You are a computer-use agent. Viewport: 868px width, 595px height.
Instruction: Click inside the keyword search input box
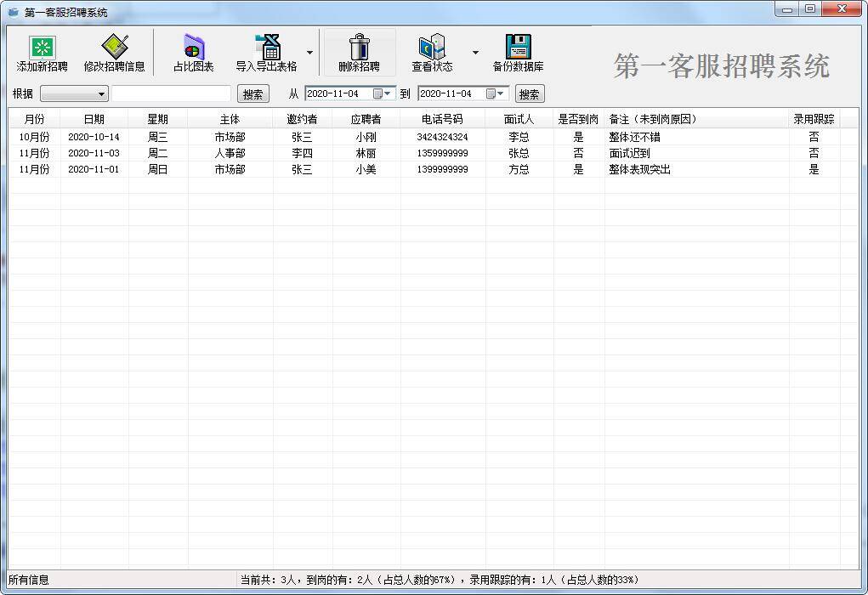[170, 93]
